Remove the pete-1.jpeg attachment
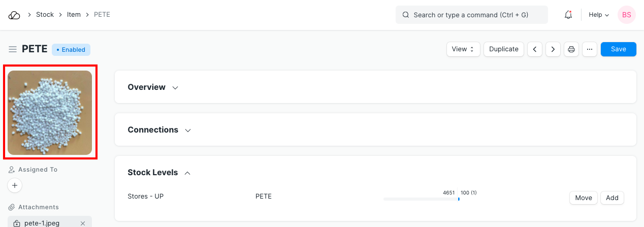The height and width of the screenshot is (227, 644). coord(83,223)
